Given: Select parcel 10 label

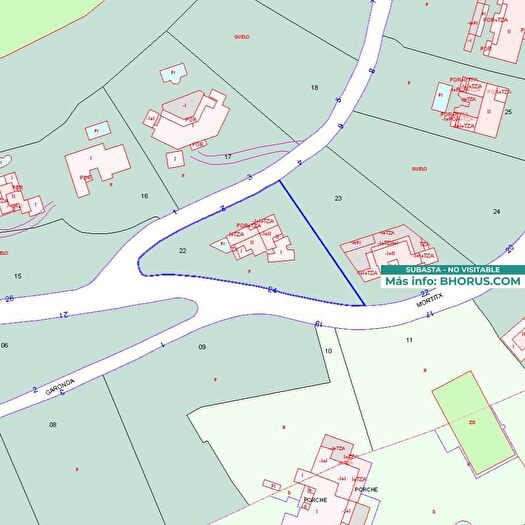Looking at the screenshot, I should [328, 351].
